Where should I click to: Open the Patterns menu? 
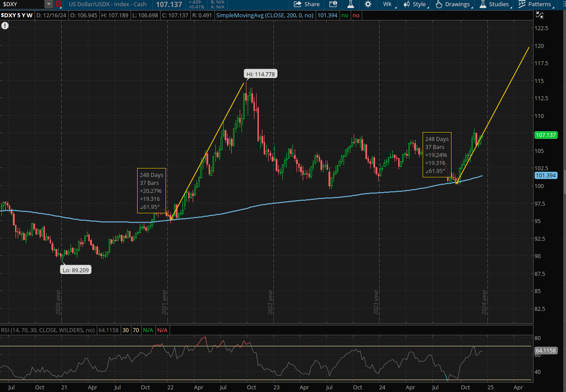coord(536,4)
